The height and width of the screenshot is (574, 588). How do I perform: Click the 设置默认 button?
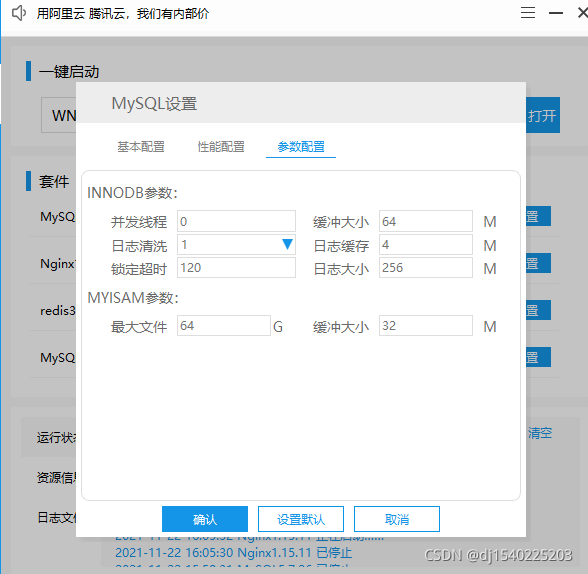tap(301, 519)
